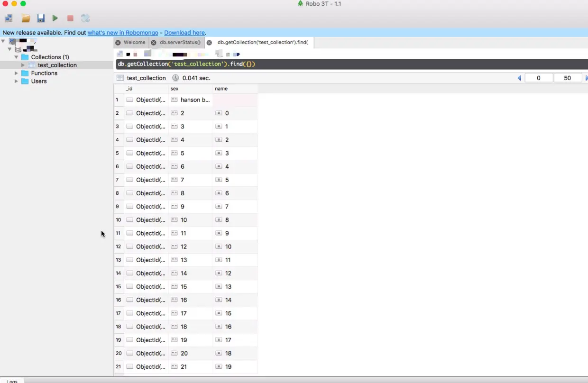Viewport: 588px width, 383px height.
Task: Select the db.getCollection('test_collection').find( tab
Action: click(263, 42)
